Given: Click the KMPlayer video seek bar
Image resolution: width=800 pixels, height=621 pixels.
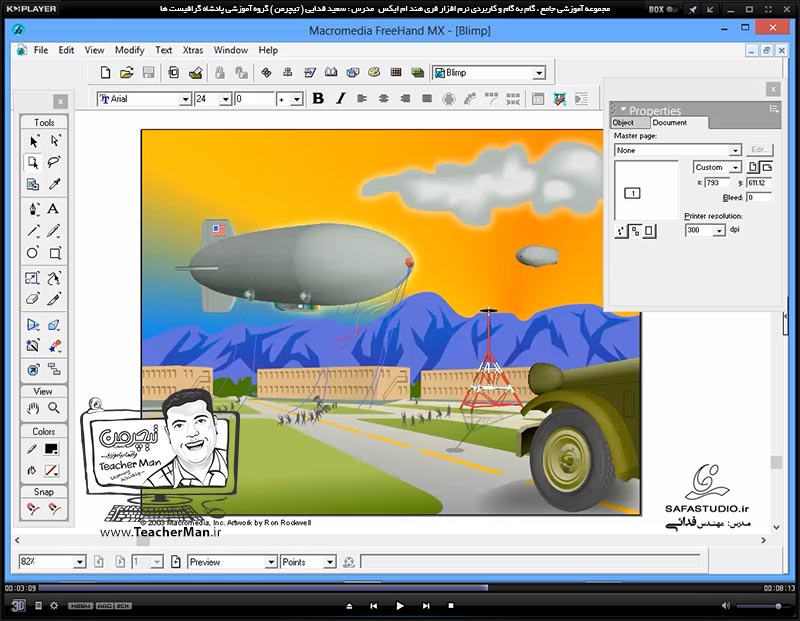Looking at the screenshot, I should [x=400, y=588].
